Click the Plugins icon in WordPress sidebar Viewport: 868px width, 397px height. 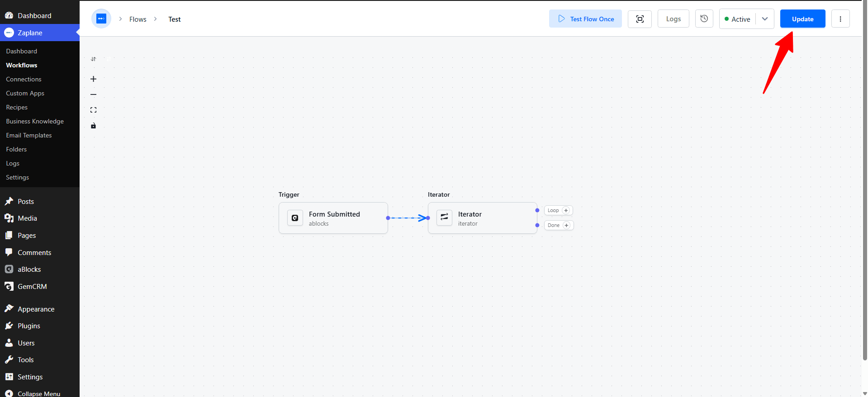(9, 326)
